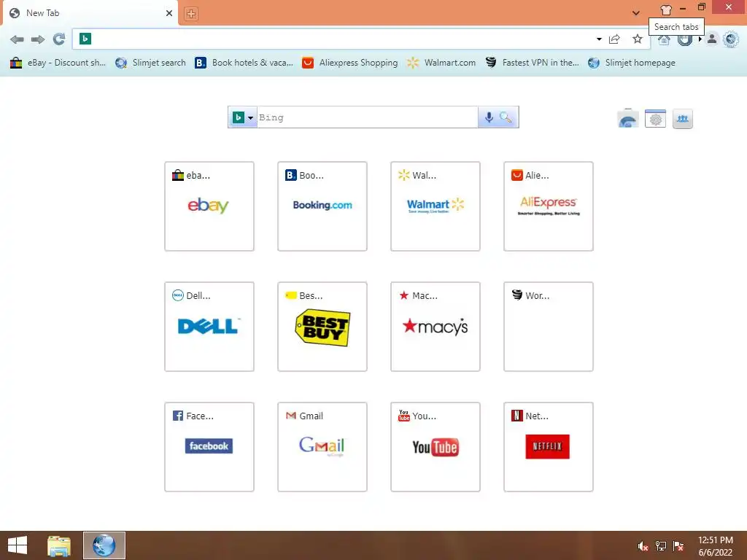Go forward with the forward arrow

point(38,39)
